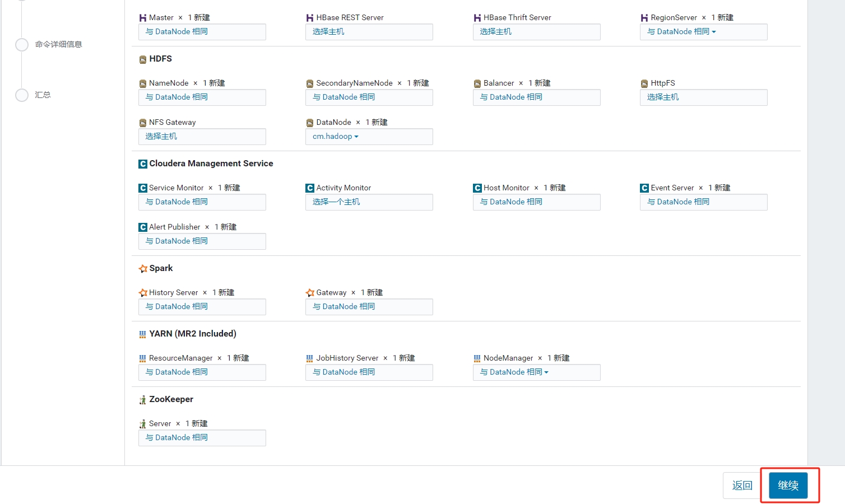Click the Event Server role icon

pyautogui.click(x=644, y=188)
